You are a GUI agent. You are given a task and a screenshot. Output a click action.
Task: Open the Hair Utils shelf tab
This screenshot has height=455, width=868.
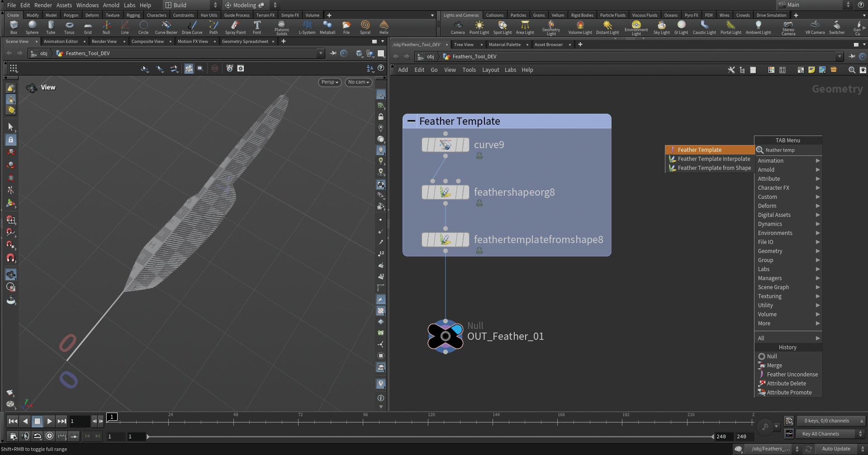tap(209, 15)
